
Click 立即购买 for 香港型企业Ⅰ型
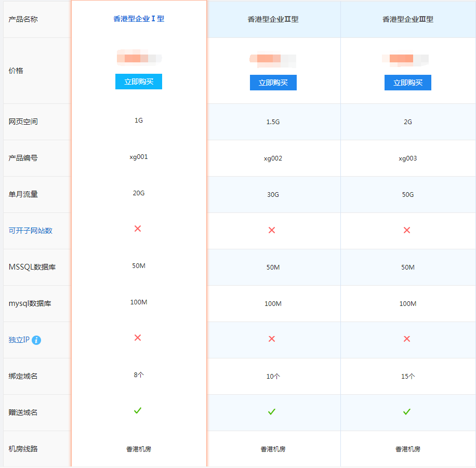(x=139, y=82)
